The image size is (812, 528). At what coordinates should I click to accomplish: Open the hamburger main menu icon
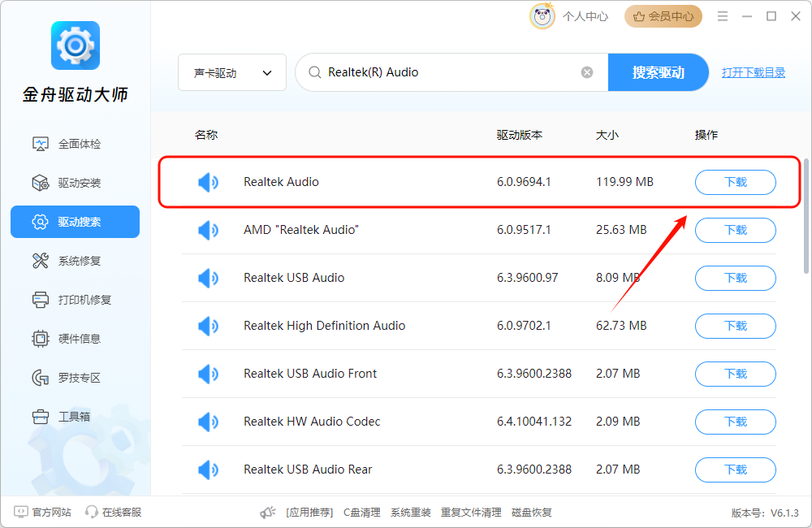coord(723,16)
